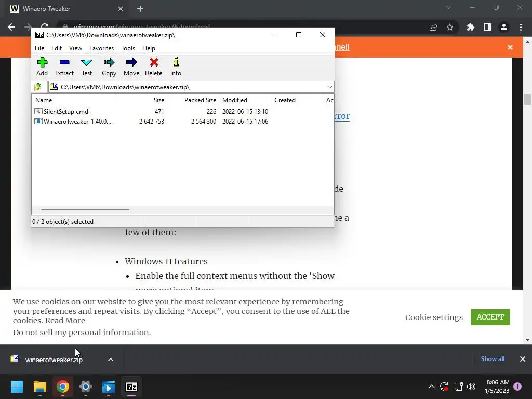Click the Move toolbar icon
This screenshot has width=532, height=399.
tap(131, 67)
